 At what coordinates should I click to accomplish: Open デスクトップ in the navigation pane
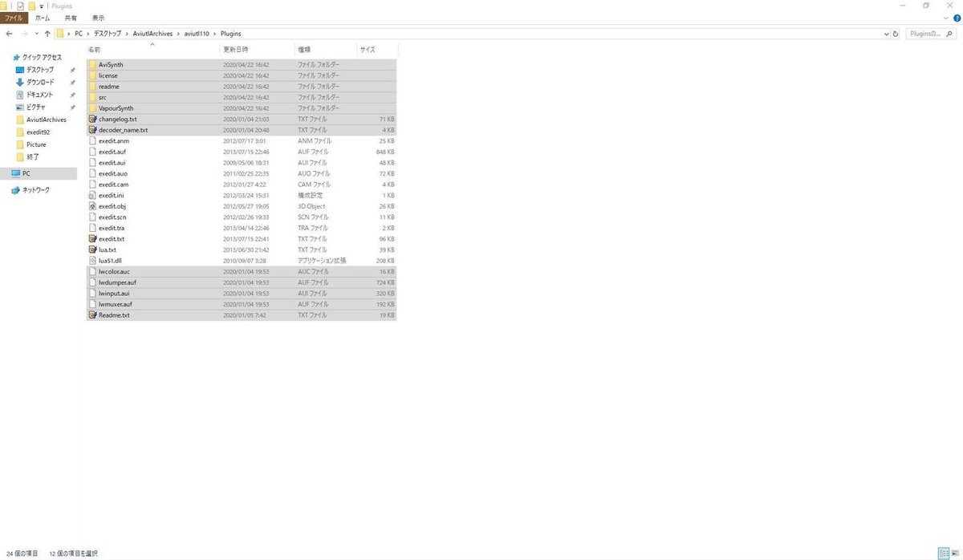tap(35, 70)
